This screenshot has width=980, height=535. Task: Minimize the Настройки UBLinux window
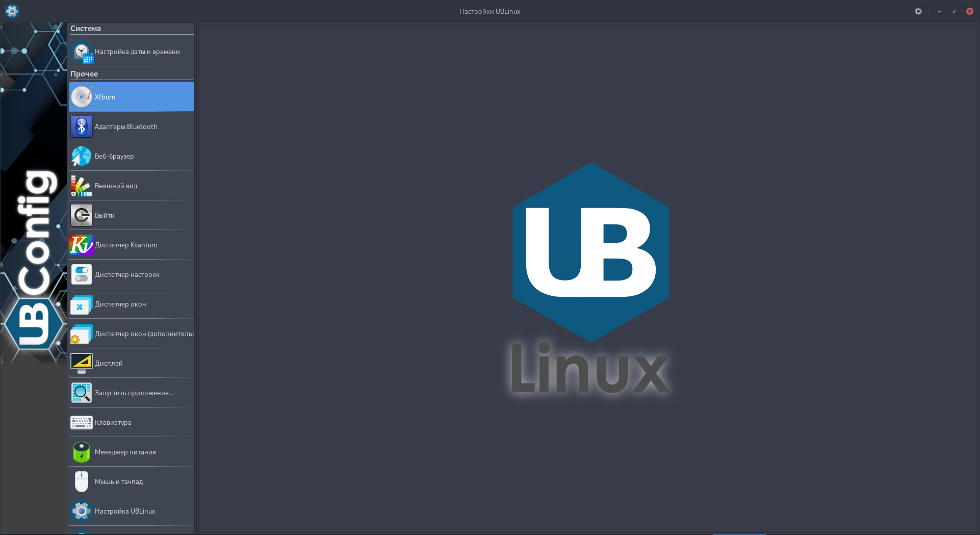(x=939, y=11)
